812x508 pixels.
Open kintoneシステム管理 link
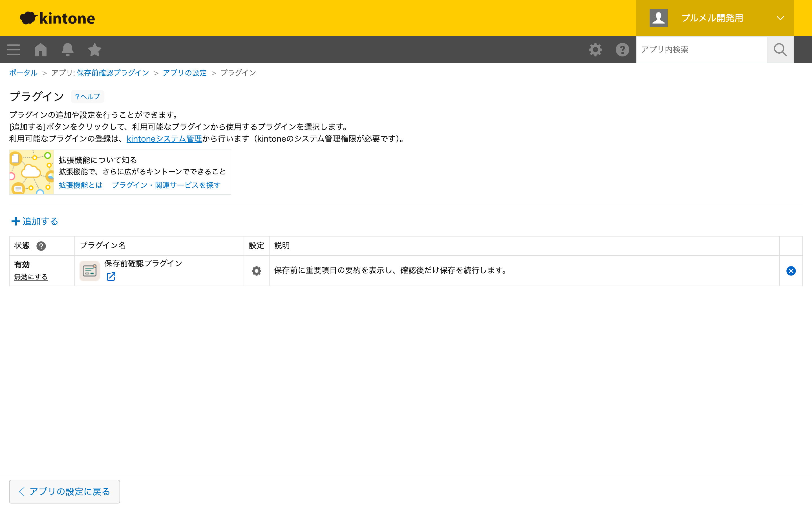(x=164, y=139)
